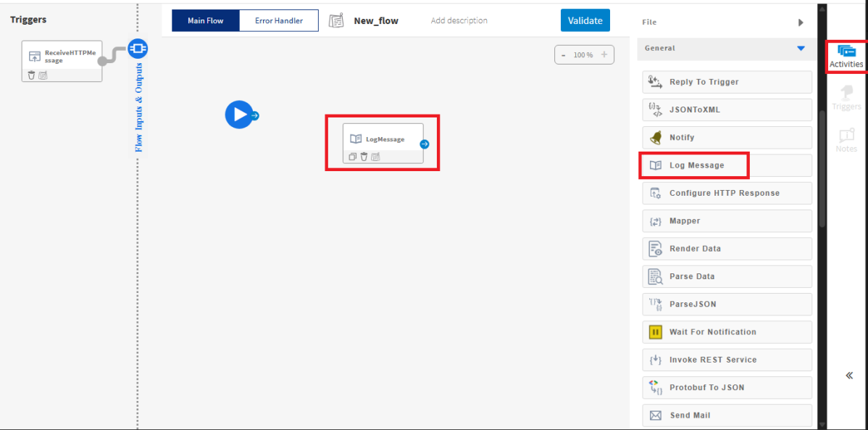Collapse the palette with double-chevron icon
This screenshot has width=868, height=430.
click(850, 376)
